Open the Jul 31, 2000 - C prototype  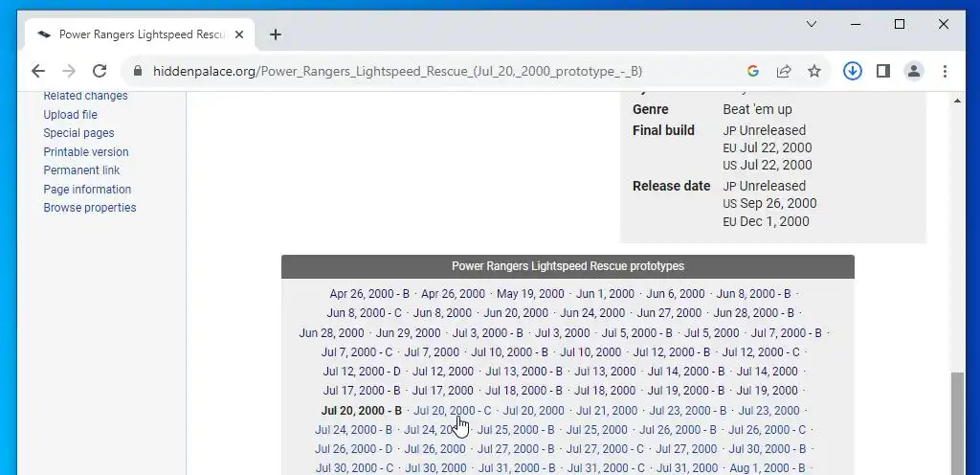pyautogui.click(x=606, y=468)
